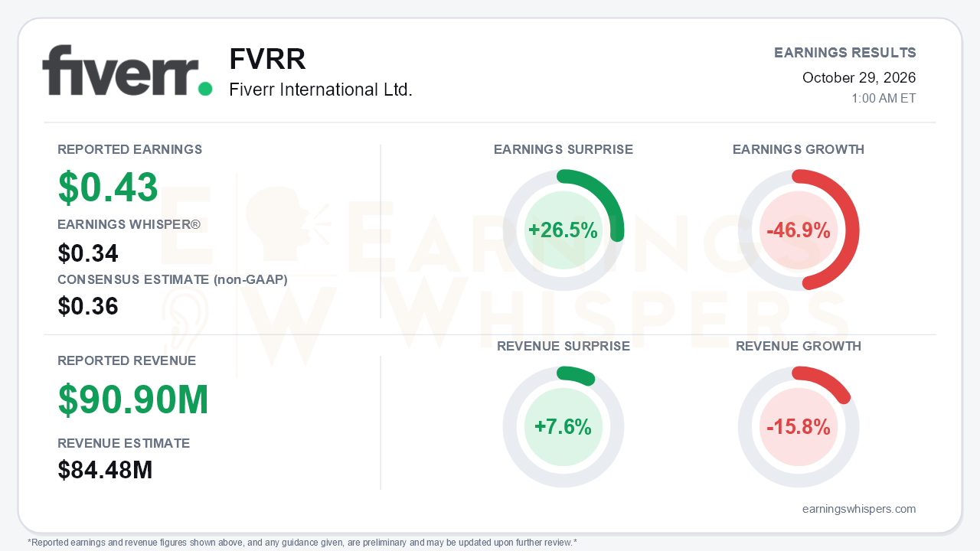The width and height of the screenshot is (980, 551).
Task: Select the October 29, 2026 date
Action: (859, 77)
